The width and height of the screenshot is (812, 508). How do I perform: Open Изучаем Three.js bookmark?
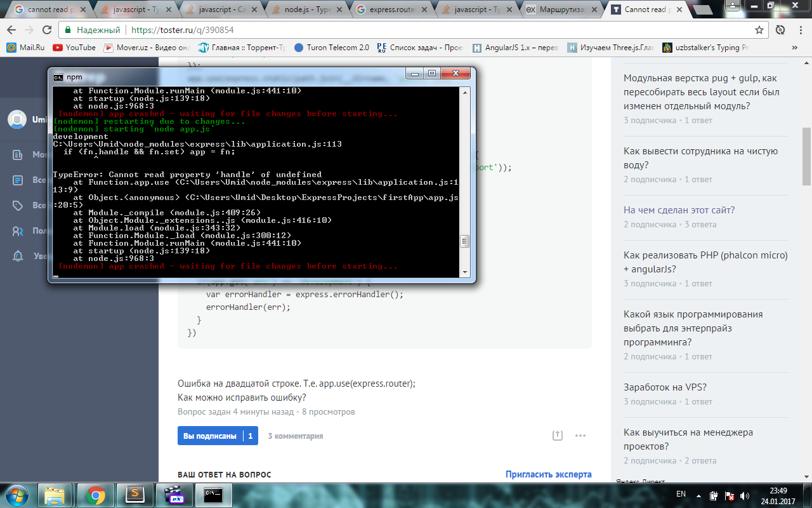(610, 48)
